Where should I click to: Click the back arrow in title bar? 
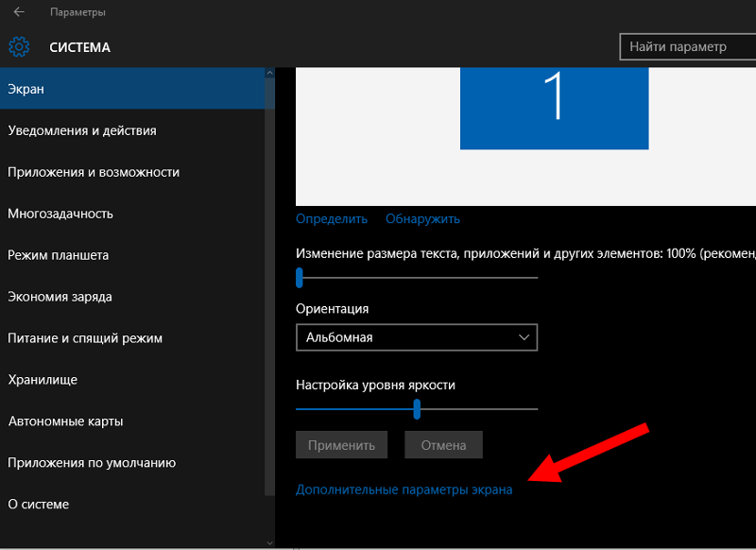[19, 12]
